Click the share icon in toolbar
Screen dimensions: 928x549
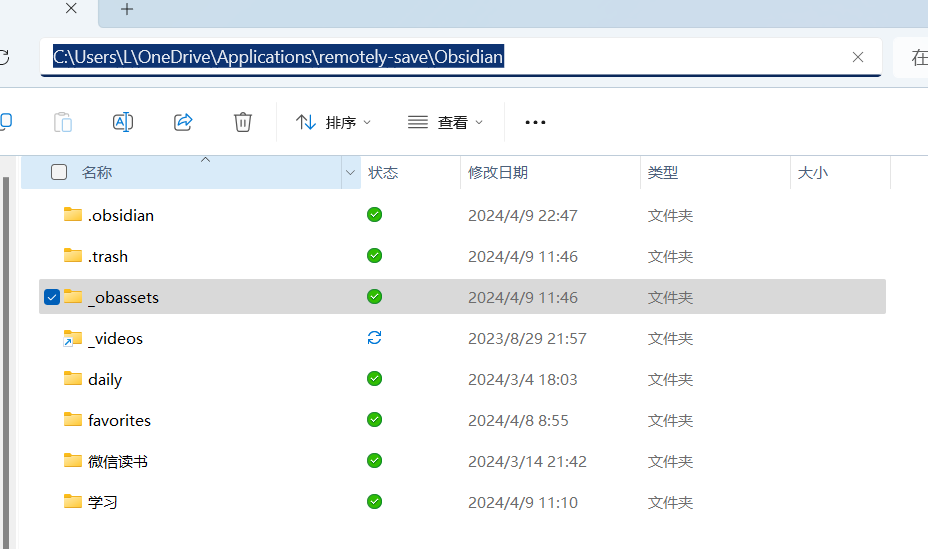[x=183, y=122]
